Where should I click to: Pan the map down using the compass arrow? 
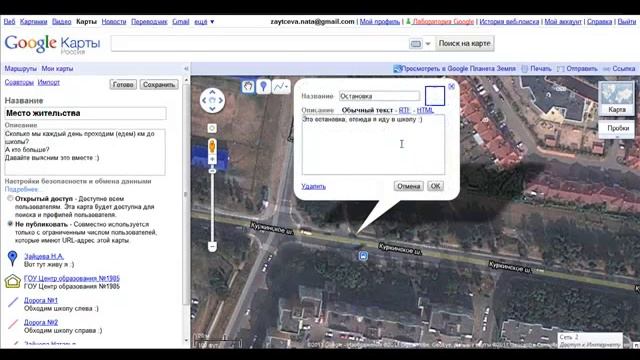tap(212, 109)
